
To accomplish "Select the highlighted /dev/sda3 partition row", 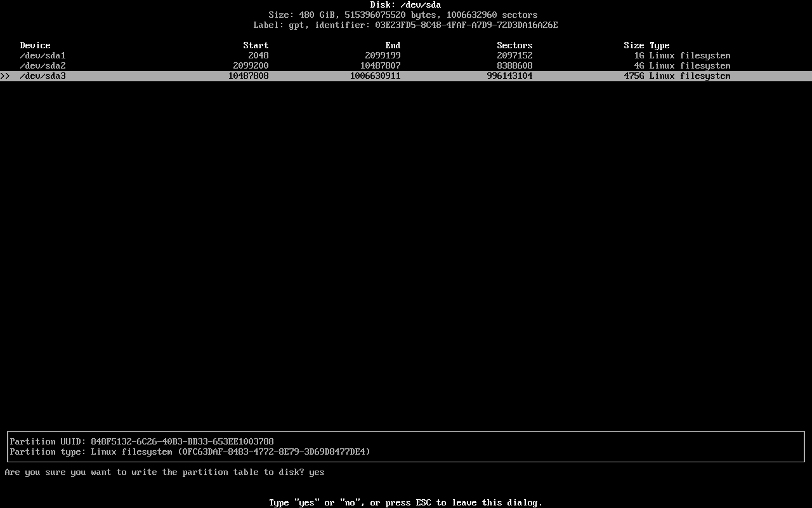I will 41,76.
